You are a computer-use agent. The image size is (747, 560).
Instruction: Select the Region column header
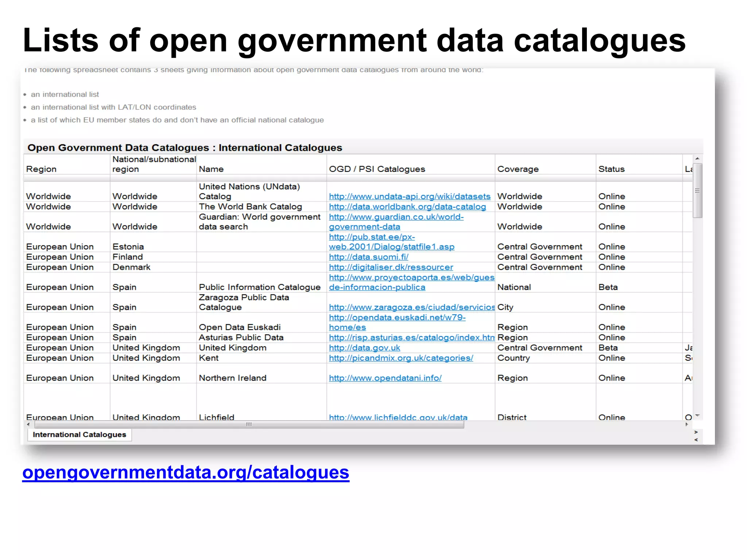67,164
